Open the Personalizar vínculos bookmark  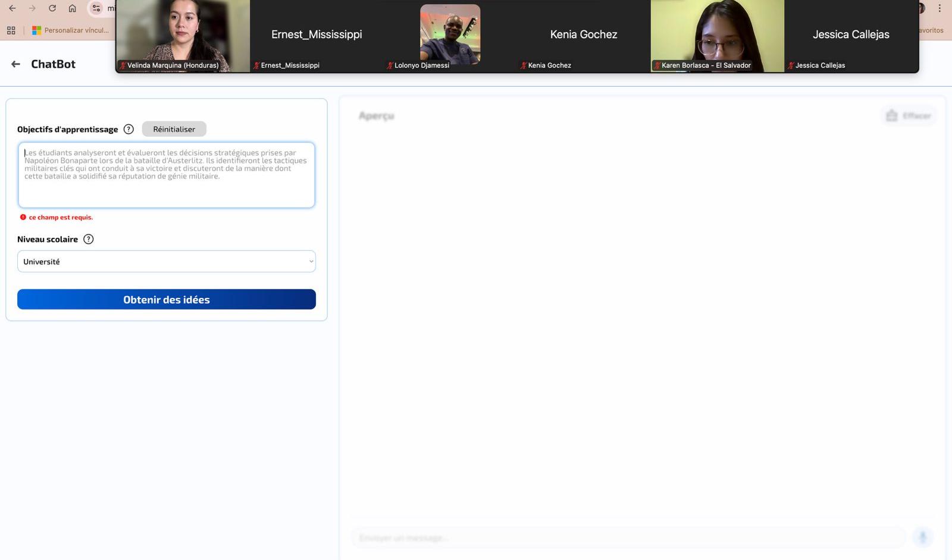click(70, 30)
